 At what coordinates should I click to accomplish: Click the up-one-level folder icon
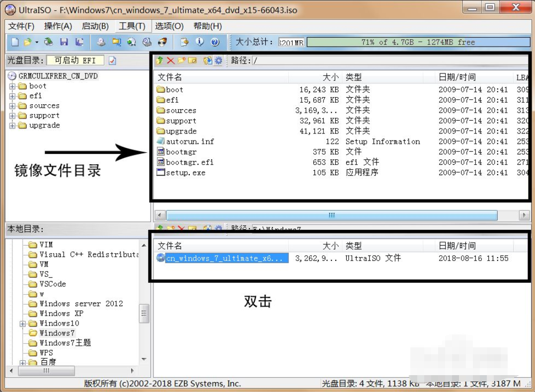click(159, 60)
